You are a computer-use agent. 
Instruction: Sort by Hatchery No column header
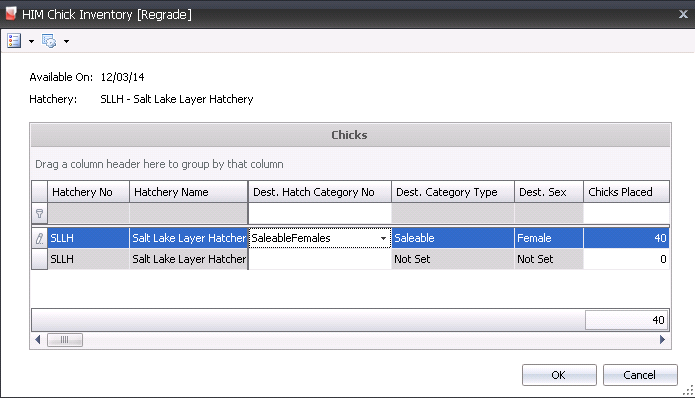tap(88, 192)
